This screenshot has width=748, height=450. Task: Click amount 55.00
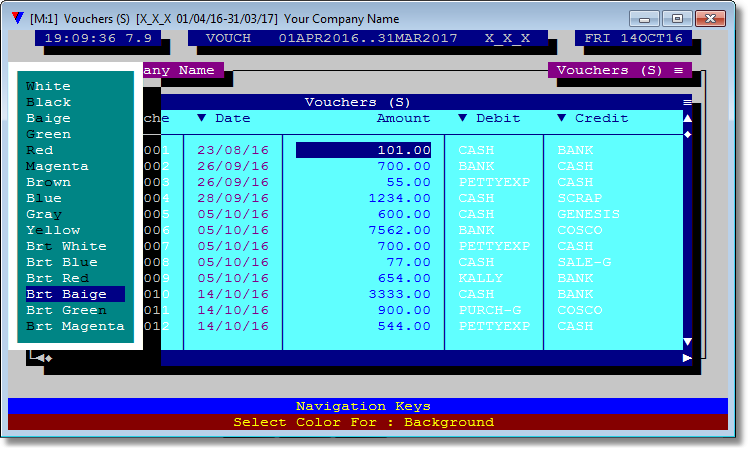(x=408, y=182)
